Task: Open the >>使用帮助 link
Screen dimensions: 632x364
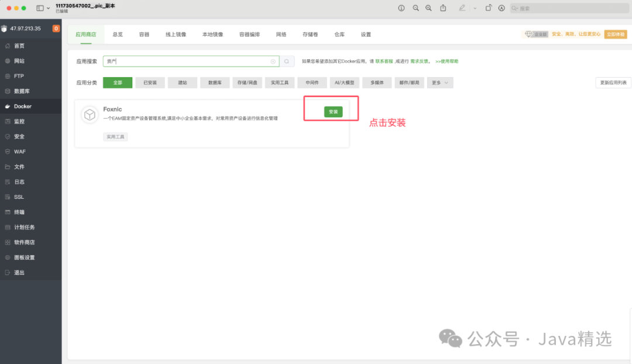Action: pos(446,61)
